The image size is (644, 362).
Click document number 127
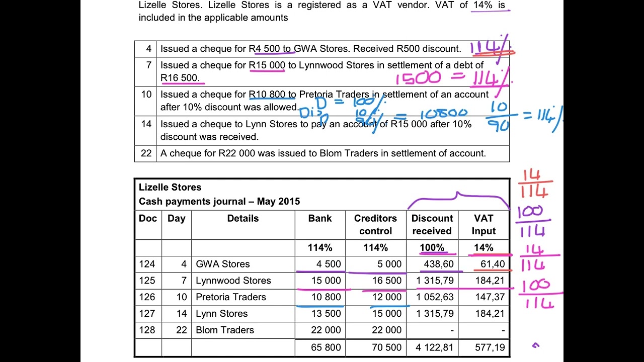point(147,313)
